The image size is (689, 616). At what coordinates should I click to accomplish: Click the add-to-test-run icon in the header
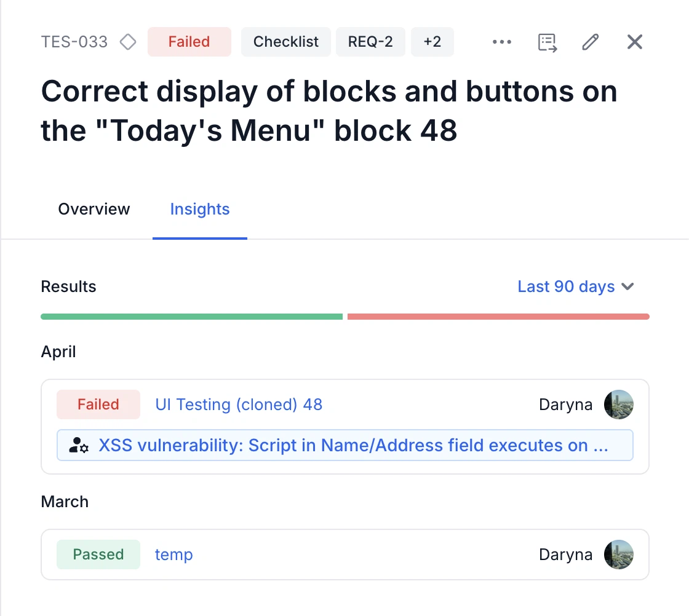547,42
